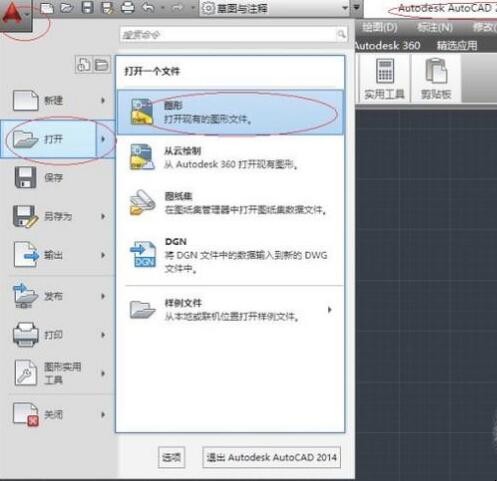Click the 发布 publish folder icon in menu
This screenshot has height=481, width=497.
click(26, 295)
